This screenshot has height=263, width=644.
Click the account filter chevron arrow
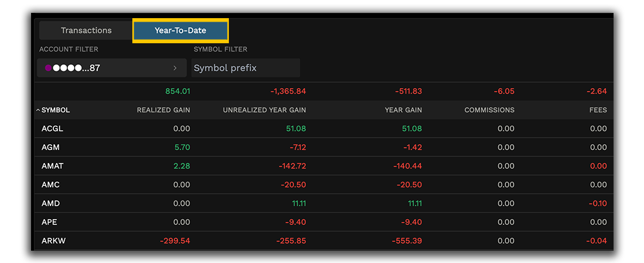(x=174, y=68)
